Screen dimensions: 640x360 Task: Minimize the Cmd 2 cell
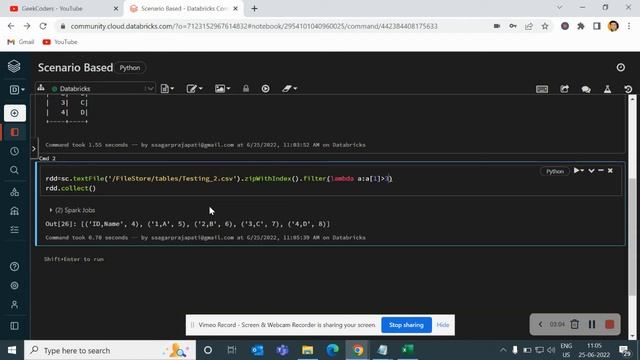click(601, 171)
